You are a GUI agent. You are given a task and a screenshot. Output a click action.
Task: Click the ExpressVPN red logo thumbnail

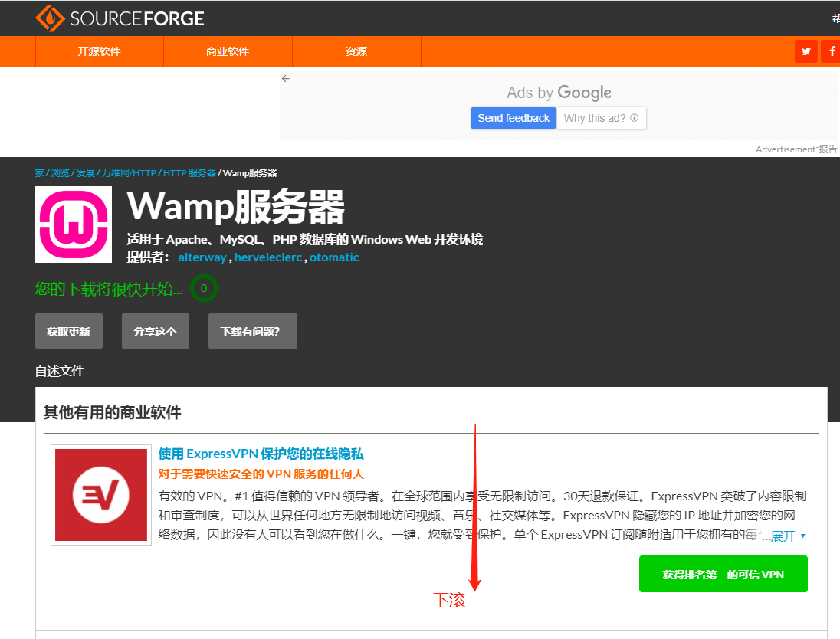click(x=100, y=494)
